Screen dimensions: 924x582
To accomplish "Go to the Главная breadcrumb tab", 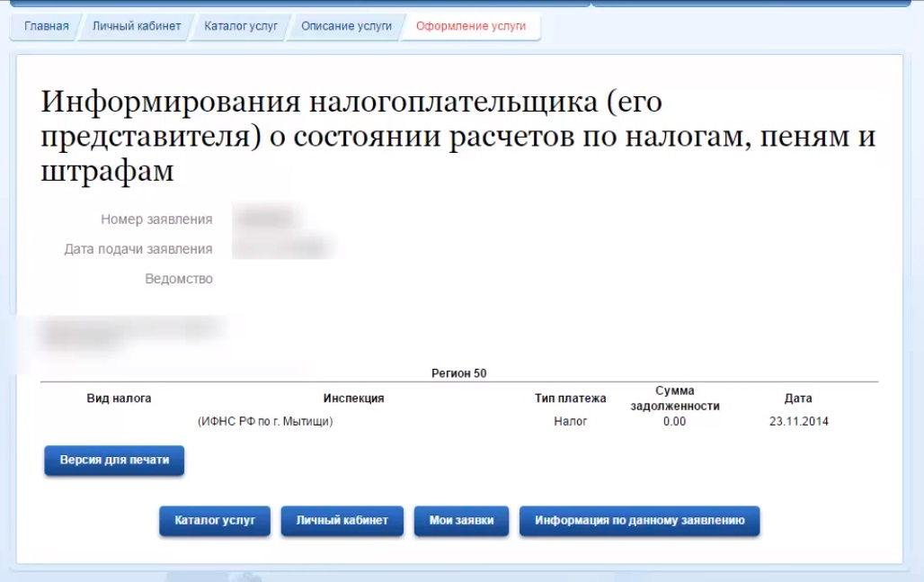I will pyautogui.click(x=47, y=26).
